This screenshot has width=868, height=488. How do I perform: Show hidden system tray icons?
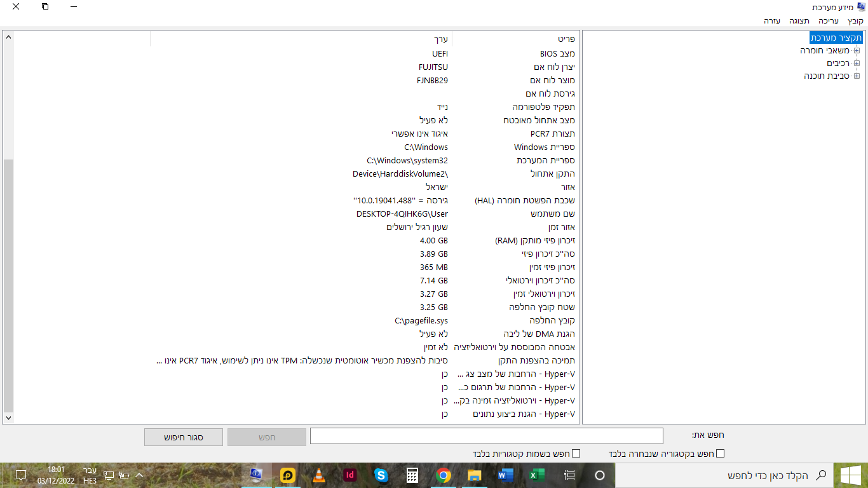[139, 475]
